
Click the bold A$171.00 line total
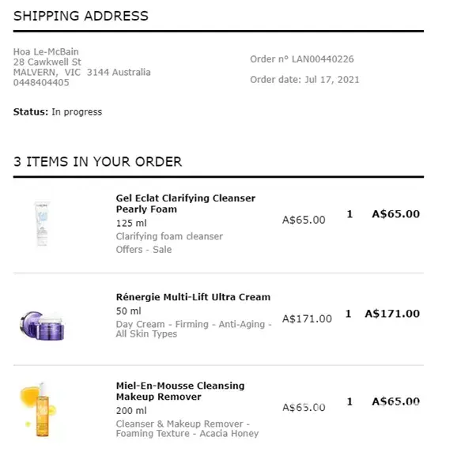(x=392, y=314)
